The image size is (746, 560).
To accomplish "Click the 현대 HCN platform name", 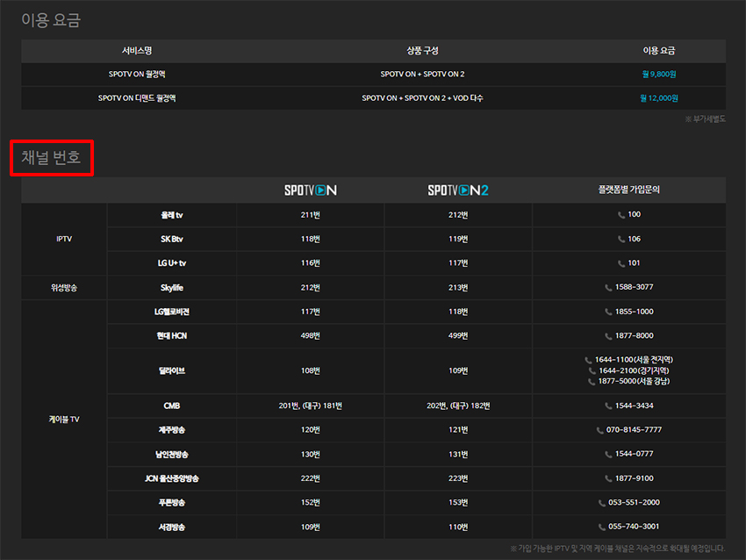I will pos(172,336).
